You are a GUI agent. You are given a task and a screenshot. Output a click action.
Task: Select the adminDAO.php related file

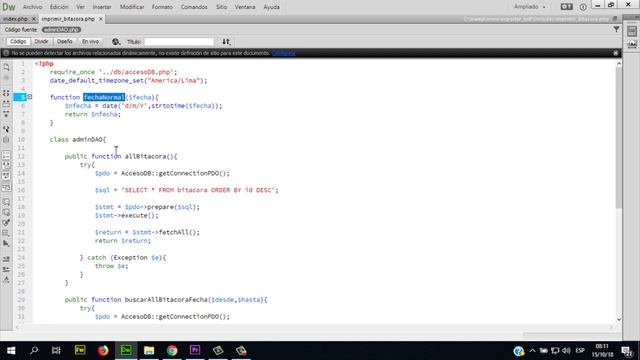click(x=61, y=30)
